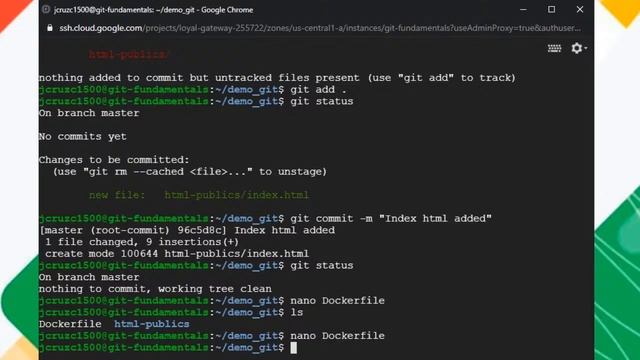Click the '[master (root-commit) 96c5d8c]' line

coord(187,230)
